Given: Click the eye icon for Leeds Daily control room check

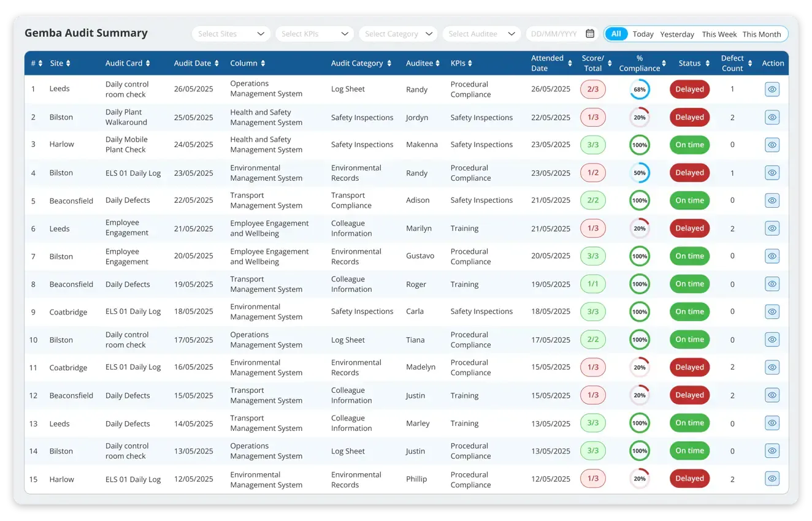Looking at the screenshot, I should [772, 89].
